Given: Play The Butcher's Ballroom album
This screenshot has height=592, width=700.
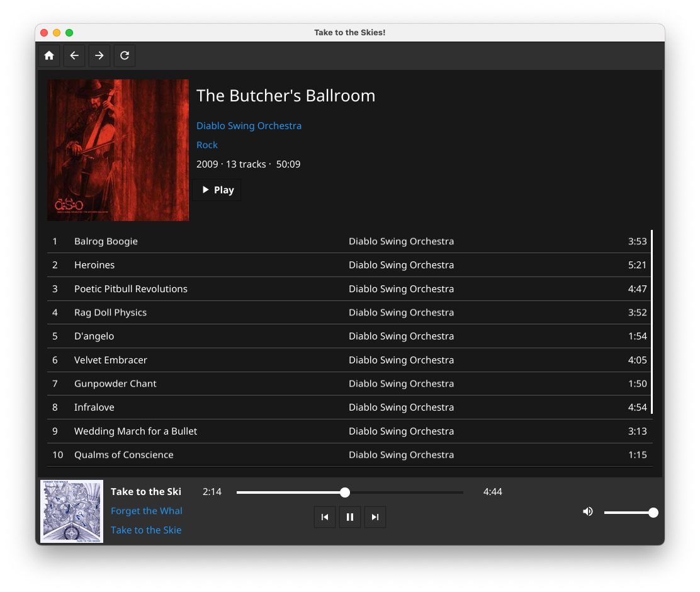Looking at the screenshot, I should click(x=217, y=190).
